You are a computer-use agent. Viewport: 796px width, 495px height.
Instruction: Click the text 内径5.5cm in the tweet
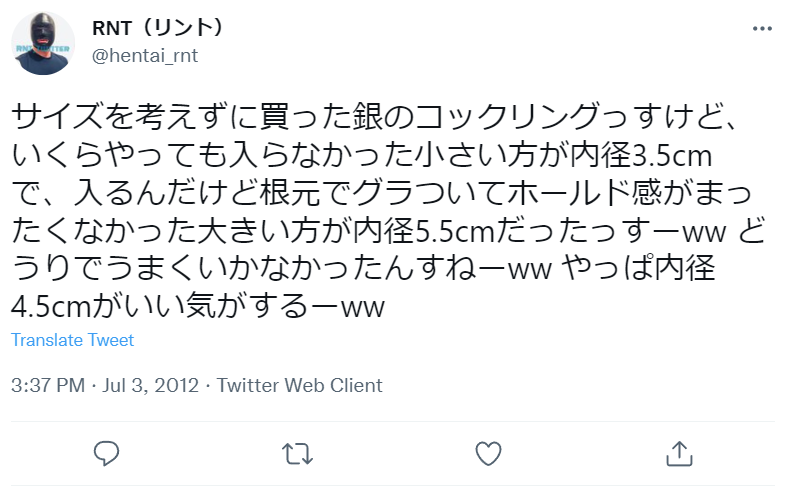point(424,232)
